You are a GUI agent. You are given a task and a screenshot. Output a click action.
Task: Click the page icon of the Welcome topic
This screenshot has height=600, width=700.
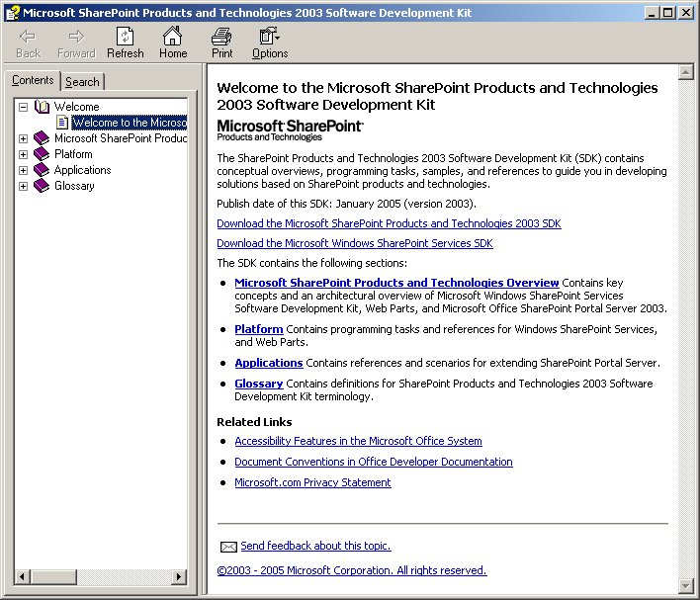point(62,123)
